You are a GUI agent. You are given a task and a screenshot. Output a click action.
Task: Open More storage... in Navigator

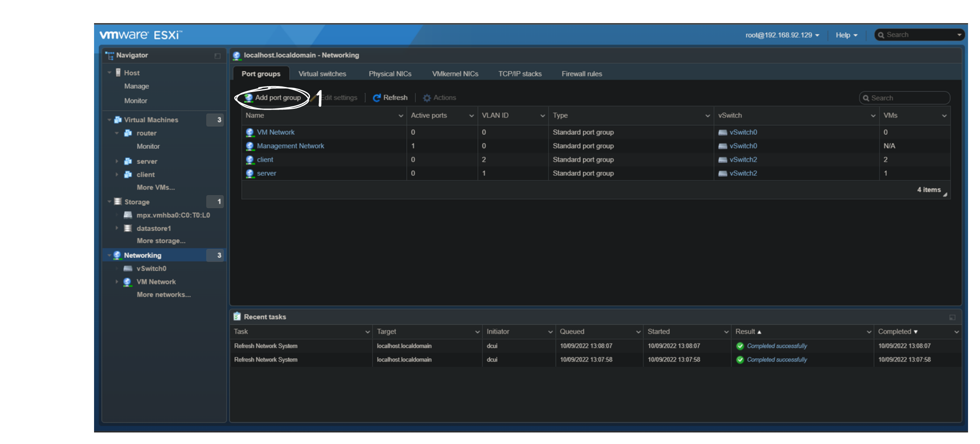pyautogui.click(x=161, y=241)
